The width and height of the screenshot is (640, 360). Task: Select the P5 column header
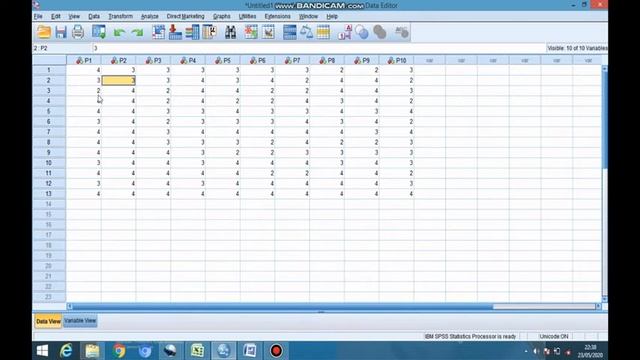click(223, 60)
